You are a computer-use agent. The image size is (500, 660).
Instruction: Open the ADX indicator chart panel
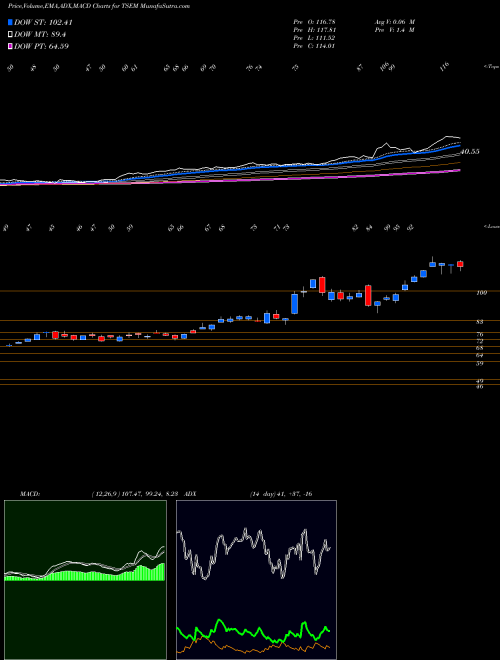(256, 580)
